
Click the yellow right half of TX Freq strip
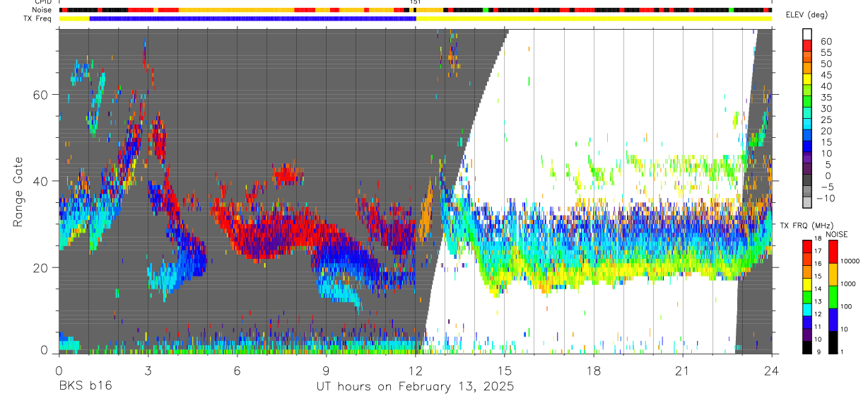coord(594,18)
